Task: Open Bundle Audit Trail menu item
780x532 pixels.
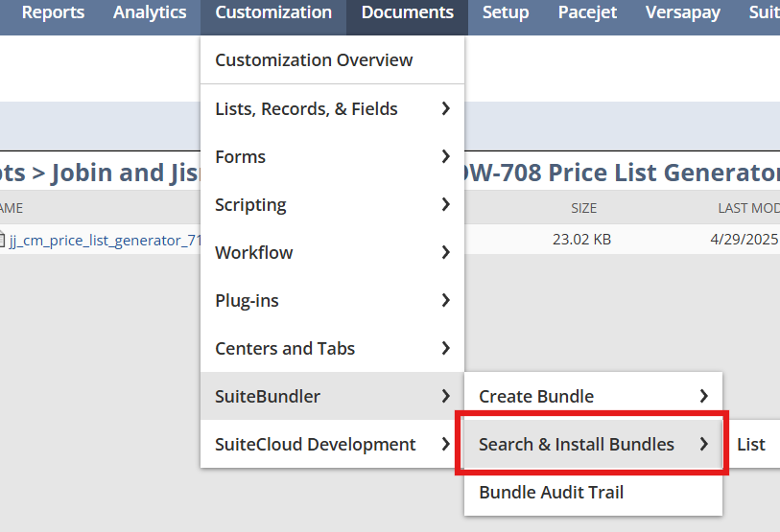Action: (x=552, y=493)
